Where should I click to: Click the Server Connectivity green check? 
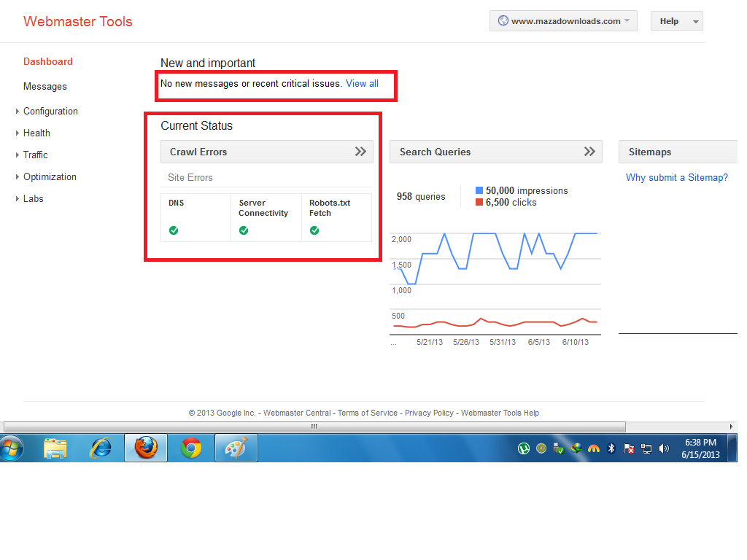pos(244,230)
